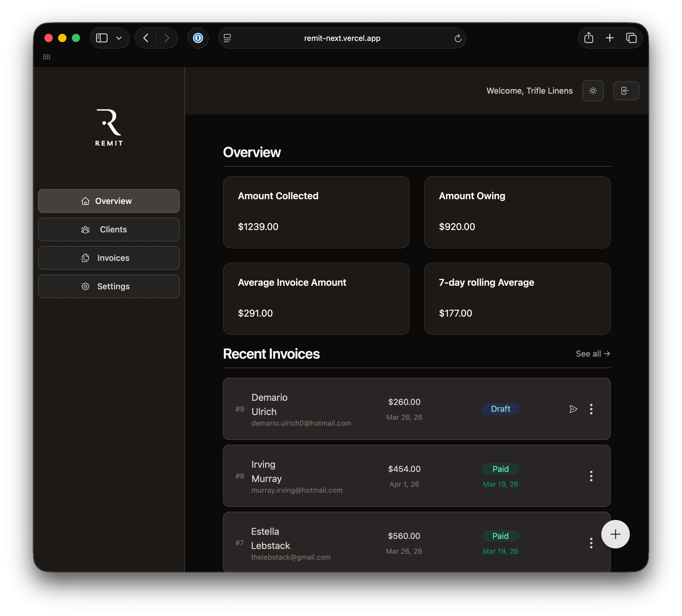Viewport: 682px width, 616px height.
Task: Send draft invoice #9 via paper plane icon
Action: point(573,409)
